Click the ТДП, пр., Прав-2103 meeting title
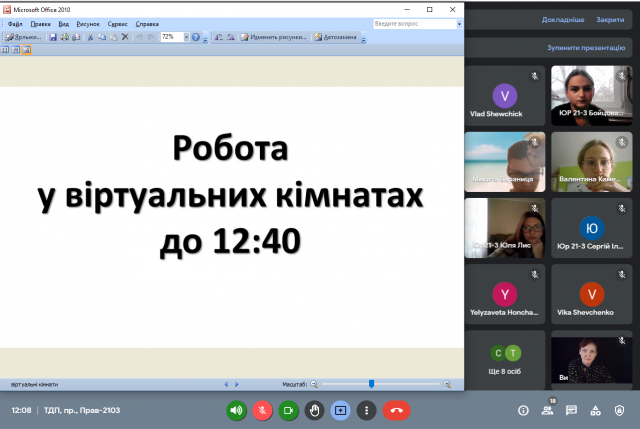 (x=82, y=410)
